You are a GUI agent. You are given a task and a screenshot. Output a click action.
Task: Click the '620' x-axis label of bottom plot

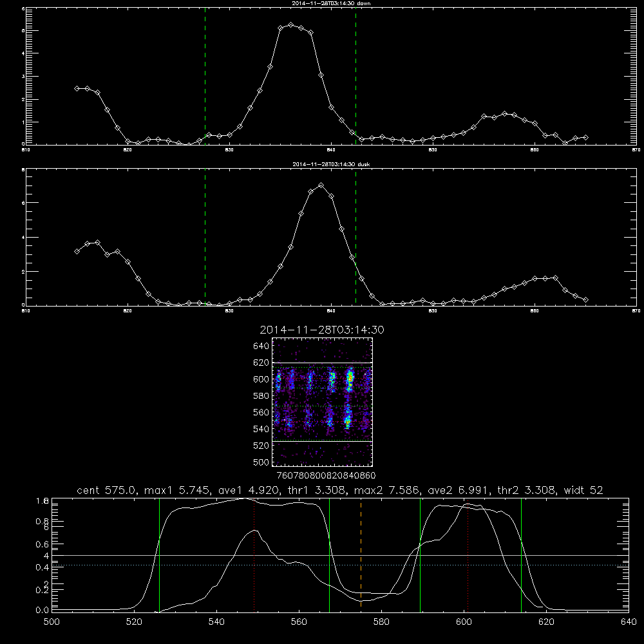pyautogui.click(x=546, y=622)
